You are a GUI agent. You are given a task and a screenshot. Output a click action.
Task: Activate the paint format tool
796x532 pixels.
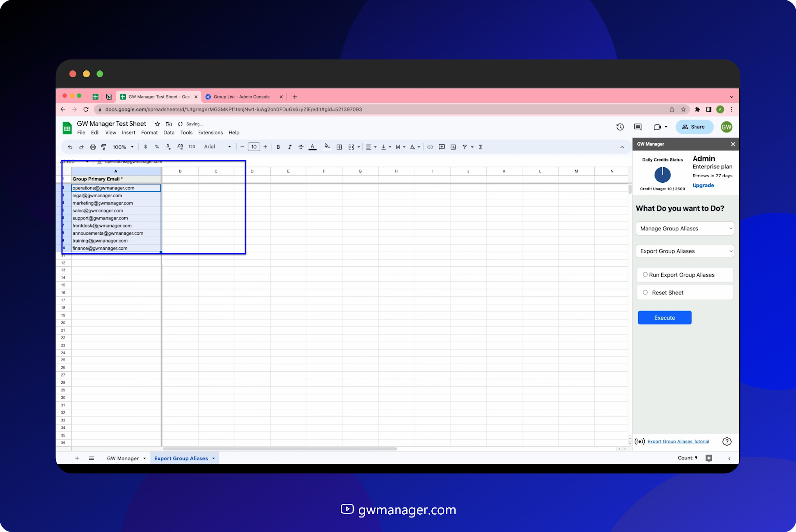pos(104,147)
